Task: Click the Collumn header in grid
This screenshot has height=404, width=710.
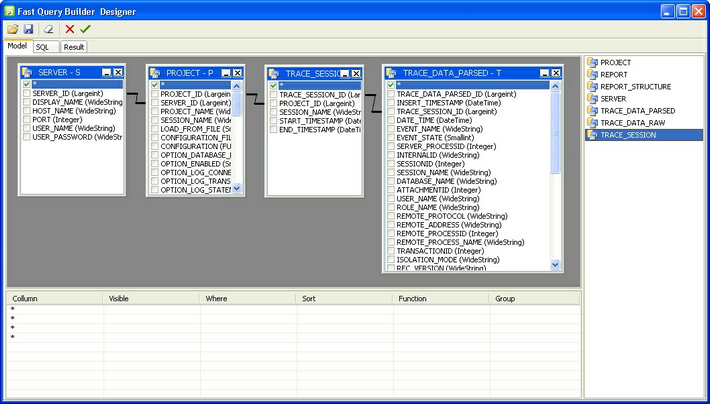Action: [54, 298]
